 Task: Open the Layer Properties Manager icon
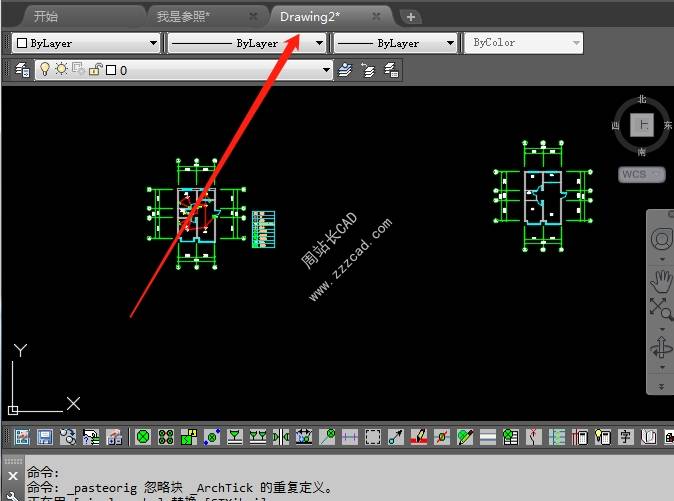click(22, 70)
